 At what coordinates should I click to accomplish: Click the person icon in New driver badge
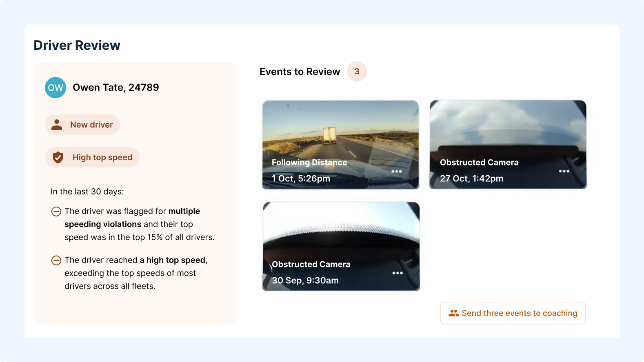(57, 125)
